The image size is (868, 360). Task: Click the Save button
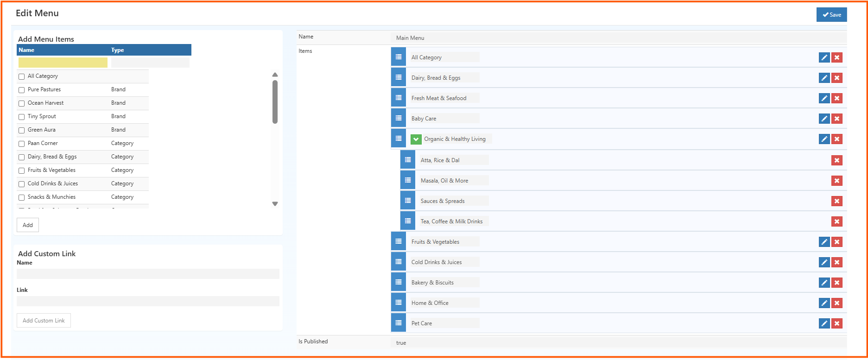click(831, 15)
